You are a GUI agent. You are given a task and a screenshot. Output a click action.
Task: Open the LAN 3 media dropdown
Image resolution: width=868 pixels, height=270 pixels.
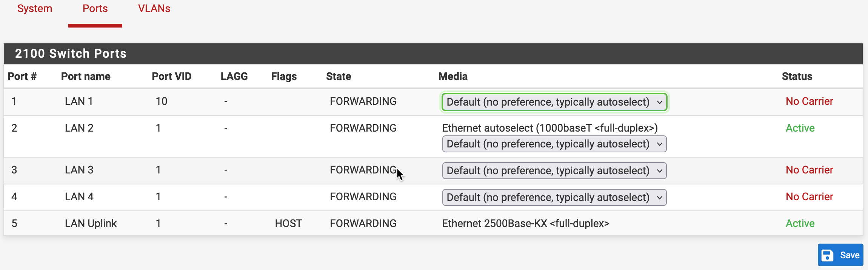point(554,170)
